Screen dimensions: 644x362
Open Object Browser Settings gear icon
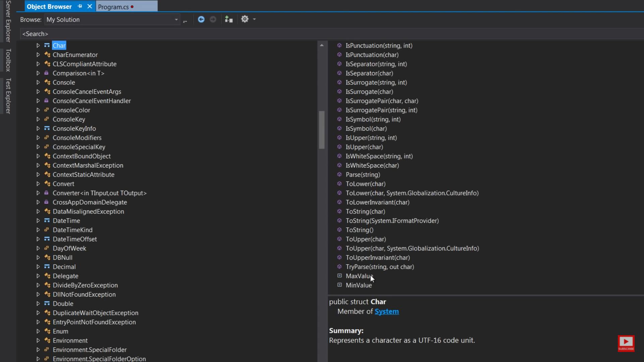coord(245,19)
